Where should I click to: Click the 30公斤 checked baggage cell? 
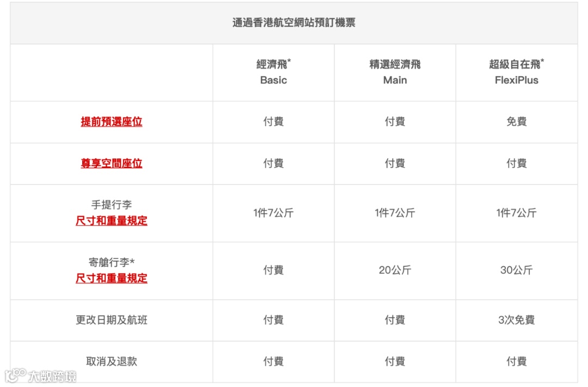coord(516,270)
